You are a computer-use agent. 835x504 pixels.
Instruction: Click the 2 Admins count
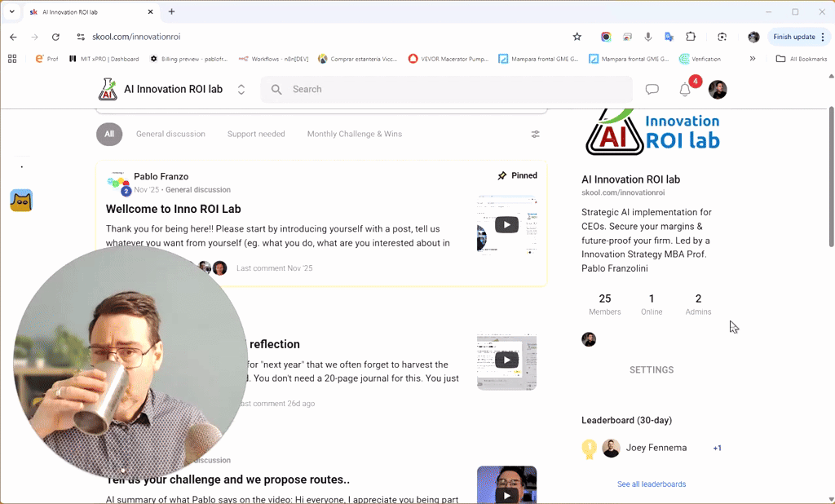coord(698,304)
